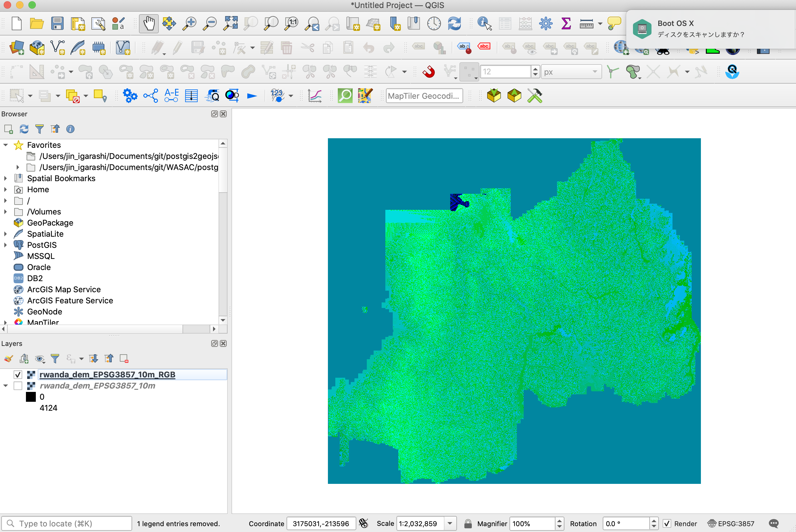
Task: Check the rwanda_dem_EPSG3857_10m layer visibility
Action: coord(18,386)
